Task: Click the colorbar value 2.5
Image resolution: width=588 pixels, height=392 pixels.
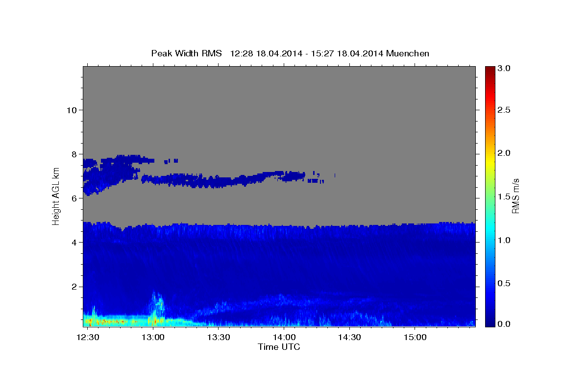Action: click(x=504, y=110)
